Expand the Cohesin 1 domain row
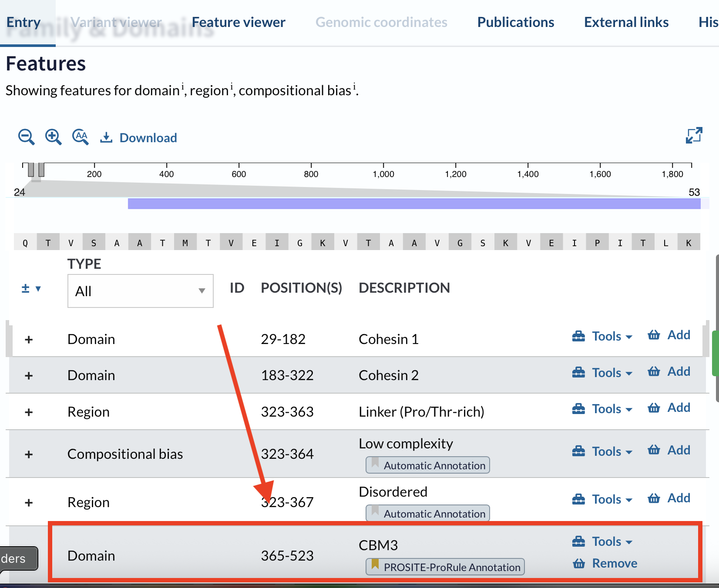This screenshot has height=588, width=719. click(28, 339)
